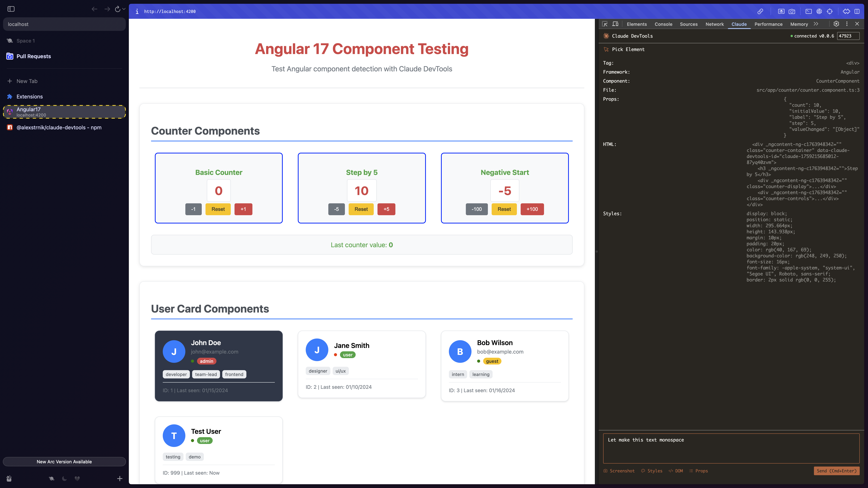868x488 pixels.
Task: Open Pull Requests pinned item
Action: (64, 56)
